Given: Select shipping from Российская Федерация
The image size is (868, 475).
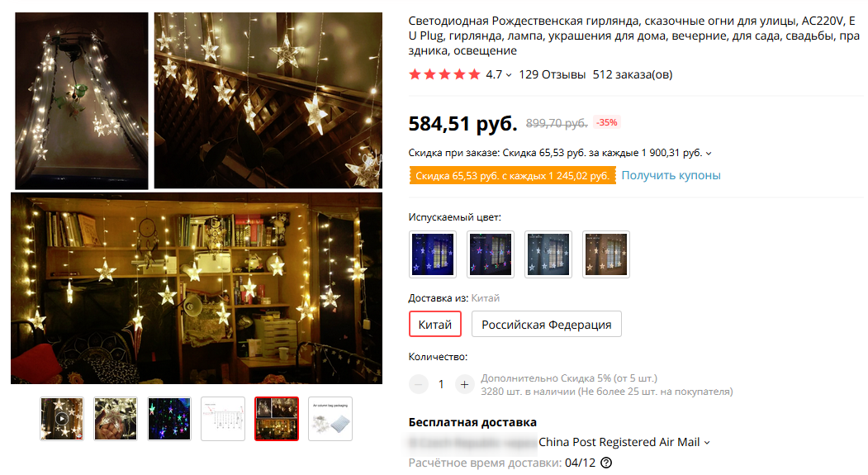Looking at the screenshot, I should point(547,325).
